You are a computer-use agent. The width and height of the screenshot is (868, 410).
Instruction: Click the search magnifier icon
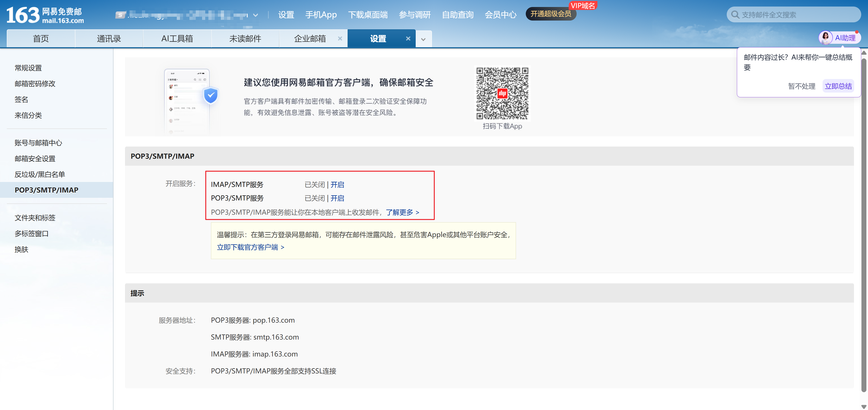click(735, 15)
